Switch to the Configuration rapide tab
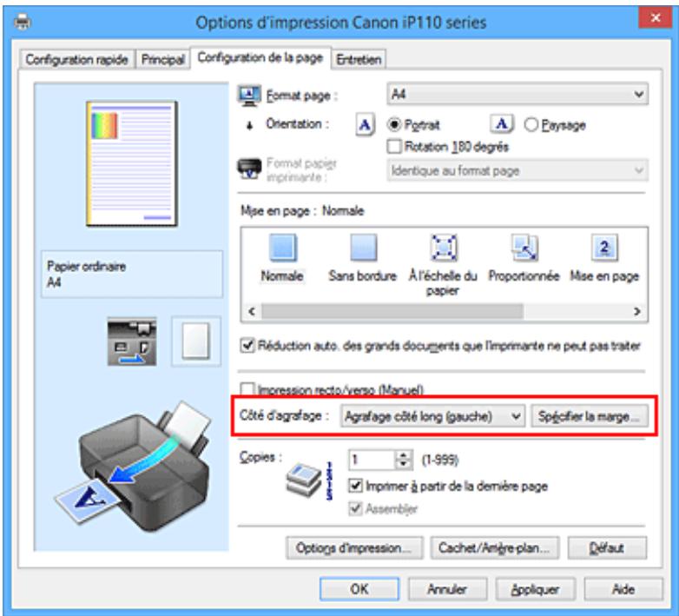679x616 pixels. point(76,59)
